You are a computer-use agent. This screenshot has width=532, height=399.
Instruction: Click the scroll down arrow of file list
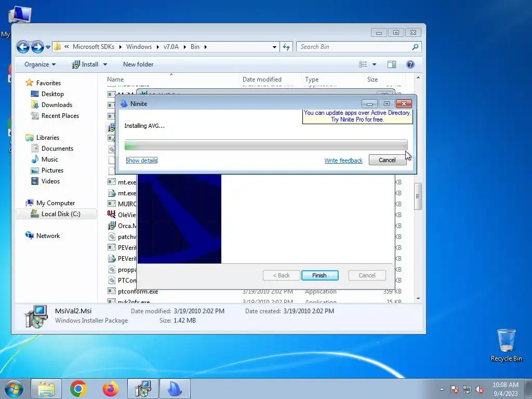[x=418, y=299]
